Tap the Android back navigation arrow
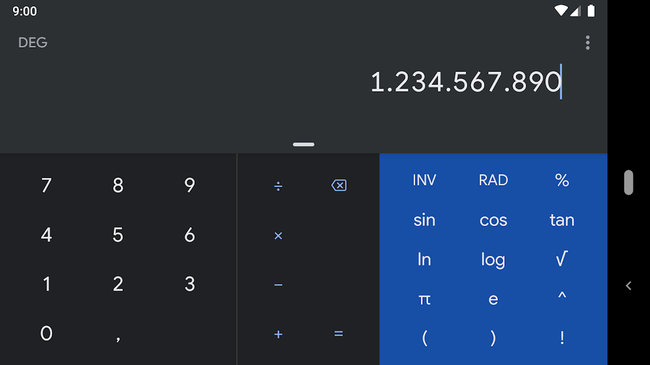The height and width of the screenshot is (365, 650). (x=628, y=285)
